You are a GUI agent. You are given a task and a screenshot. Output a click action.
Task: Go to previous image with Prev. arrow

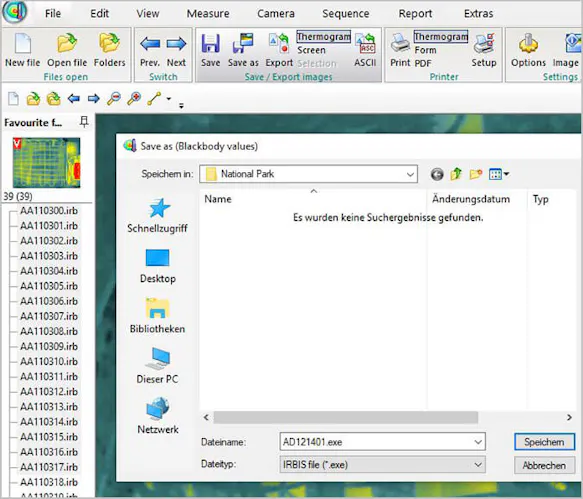[x=150, y=50]
